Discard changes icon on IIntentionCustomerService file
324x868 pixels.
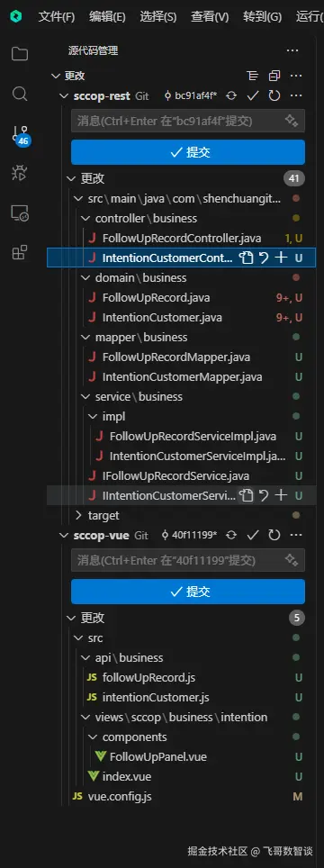(x=264, y=495)
